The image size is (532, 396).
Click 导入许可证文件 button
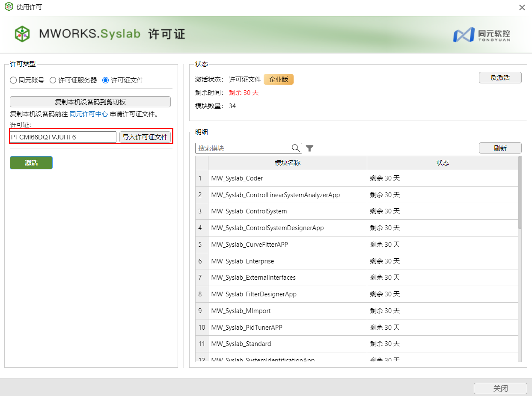[x=145, y=137]
